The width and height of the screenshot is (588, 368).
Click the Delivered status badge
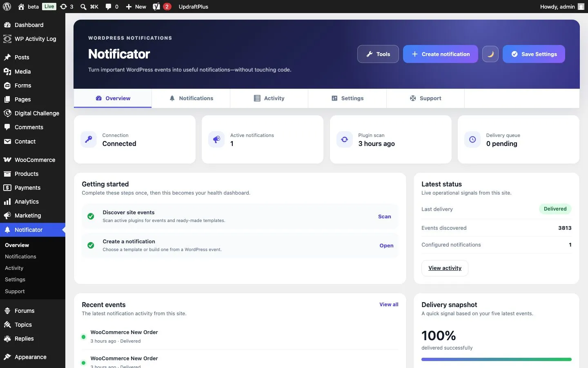pyautogui.click(x=555, y=209)
